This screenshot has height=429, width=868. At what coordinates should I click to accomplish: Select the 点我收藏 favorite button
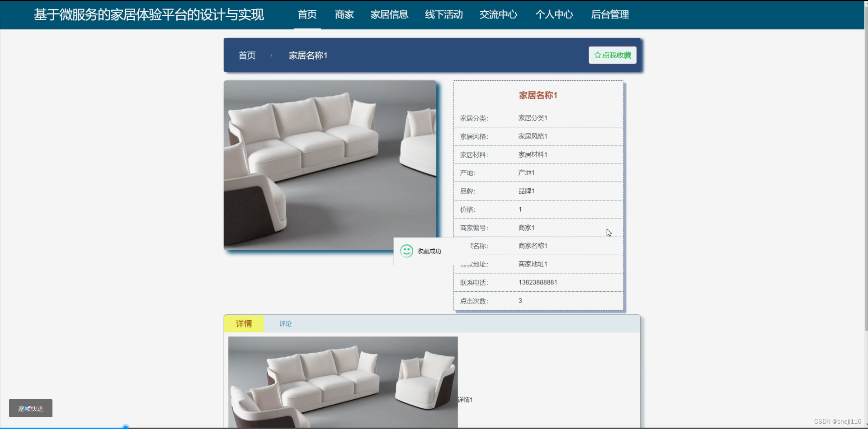pyautogui.click(x=612, y=55)
